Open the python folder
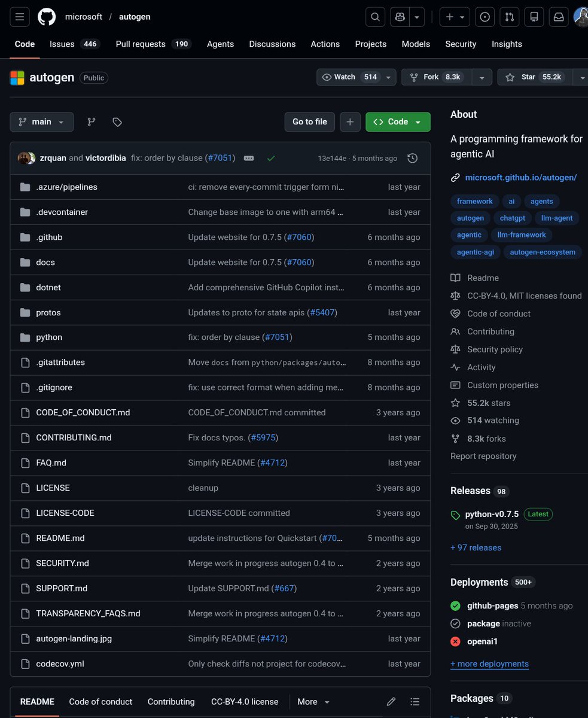Viewport: 588px width, 718px height. (49, 337)
